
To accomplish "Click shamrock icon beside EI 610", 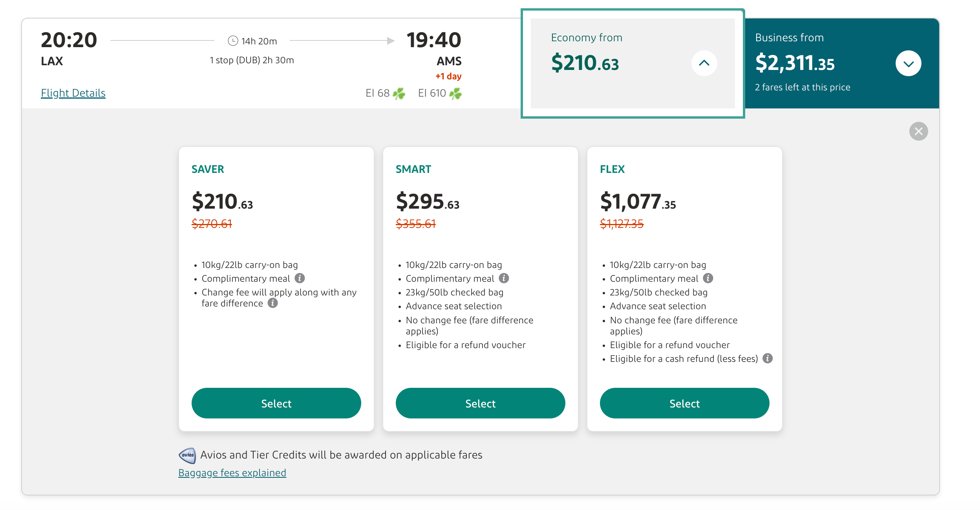I will coord(455,94).
